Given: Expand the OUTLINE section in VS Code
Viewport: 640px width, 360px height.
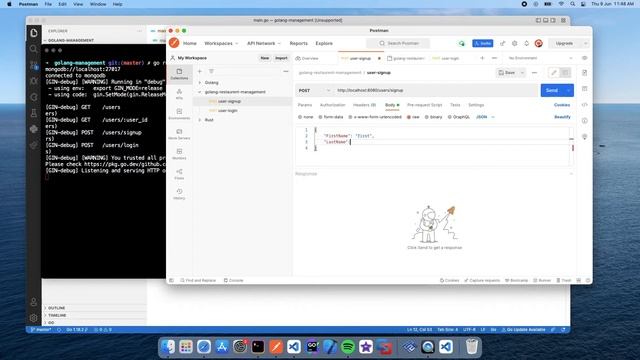Looking at the screenshot, I should [57, 308].
